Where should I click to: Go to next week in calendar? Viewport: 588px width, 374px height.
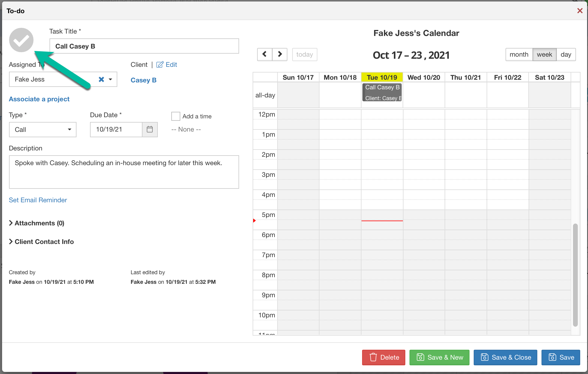[280, 54]
